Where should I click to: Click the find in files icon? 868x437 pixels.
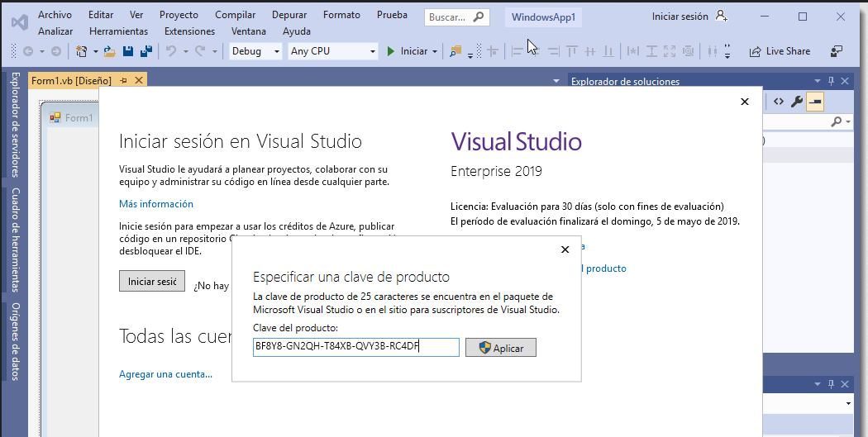point(455,51)
